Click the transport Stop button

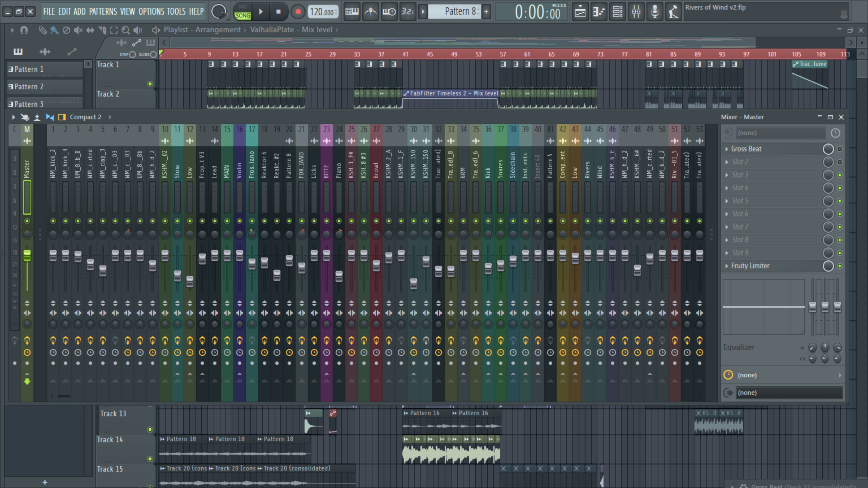tap(278, 12)
